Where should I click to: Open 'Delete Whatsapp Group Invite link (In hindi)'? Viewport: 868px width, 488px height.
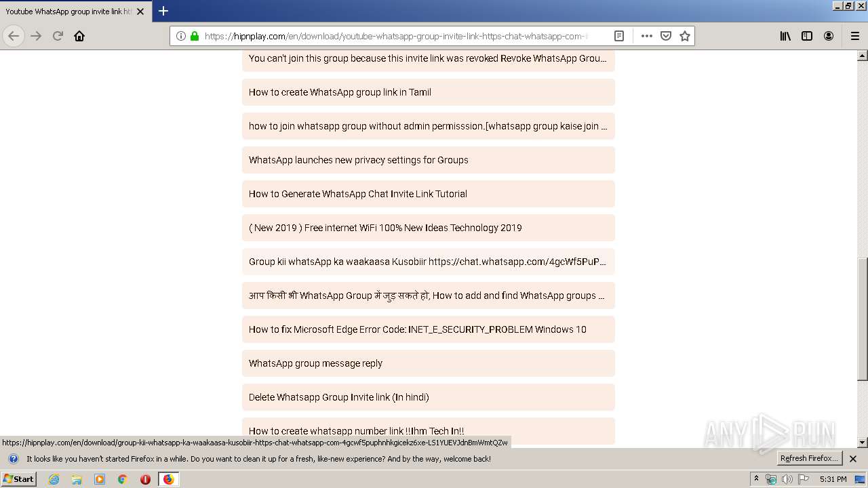pyautogui.click(x=429, y=397)
